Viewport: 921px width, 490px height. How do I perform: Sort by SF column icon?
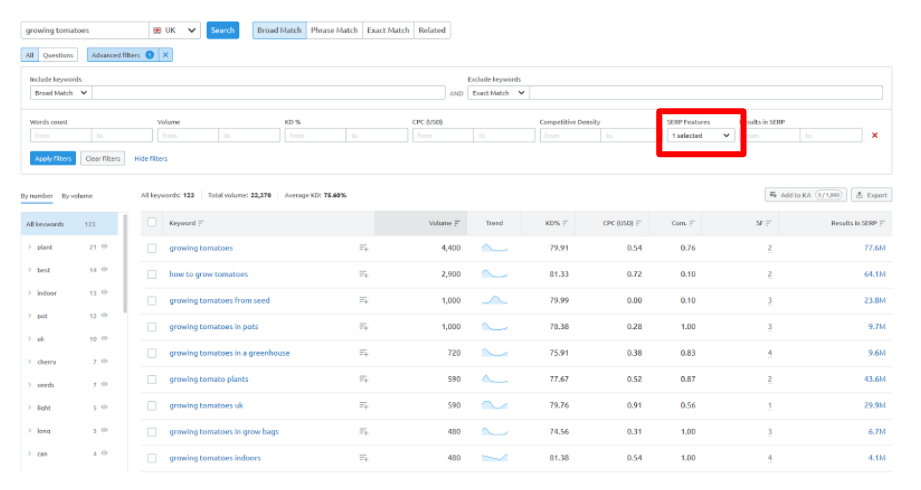tap(768, 223)
